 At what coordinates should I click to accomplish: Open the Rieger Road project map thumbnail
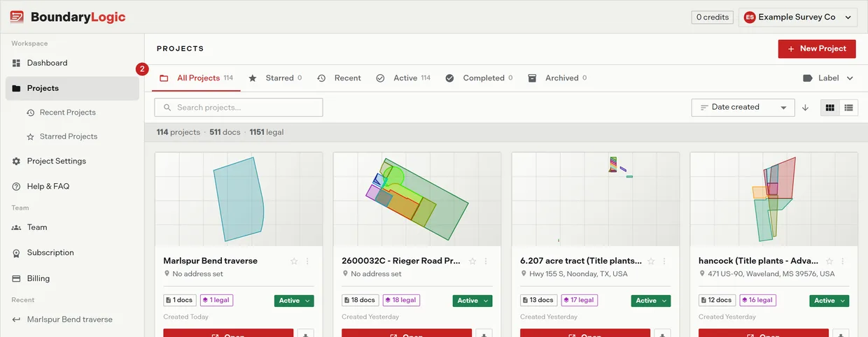[417, 199]
